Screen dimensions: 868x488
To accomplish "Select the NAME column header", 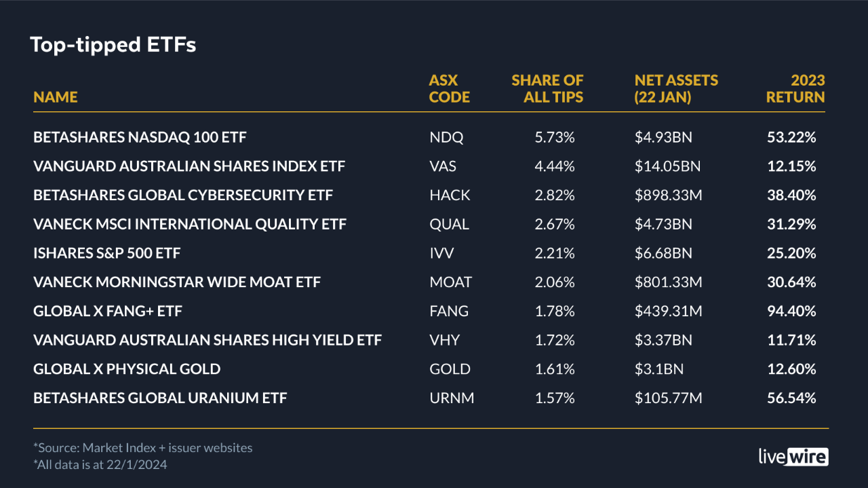I will 56,97.
